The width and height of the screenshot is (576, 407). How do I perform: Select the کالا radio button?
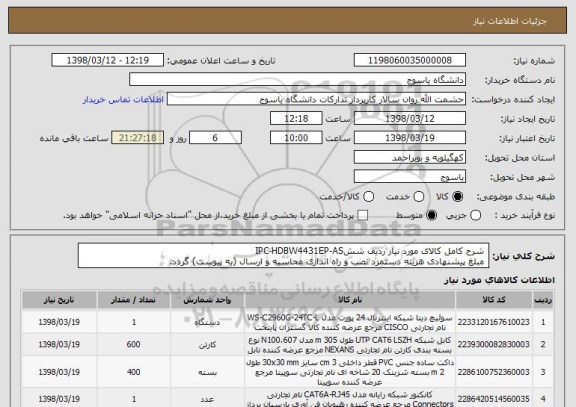(x=457, y=197)
